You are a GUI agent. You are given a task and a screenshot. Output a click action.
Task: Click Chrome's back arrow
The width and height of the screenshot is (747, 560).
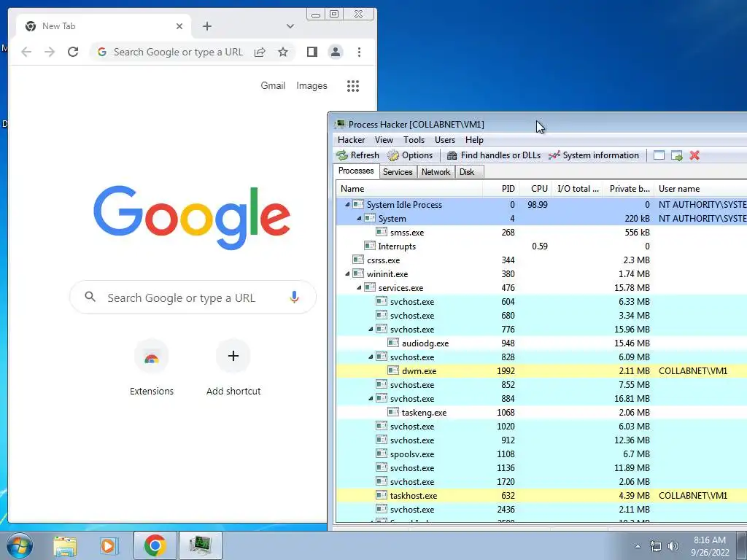click(x=26, y=52)
